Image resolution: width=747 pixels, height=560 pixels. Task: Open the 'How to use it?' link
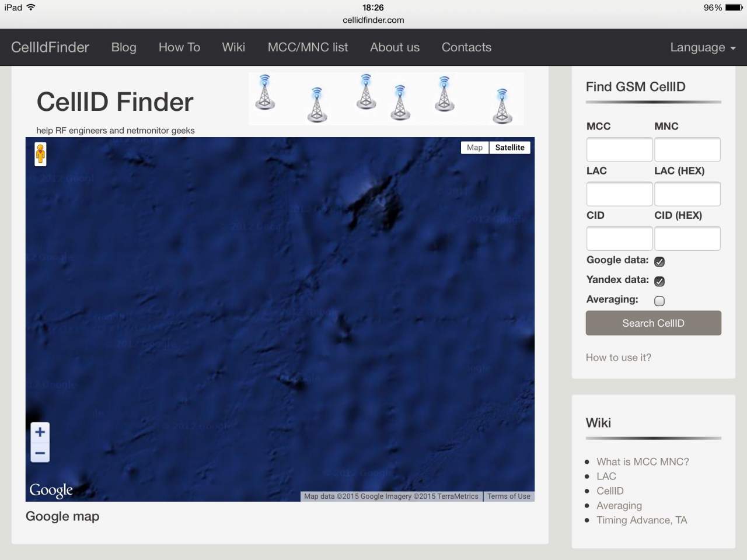[619, 358]
